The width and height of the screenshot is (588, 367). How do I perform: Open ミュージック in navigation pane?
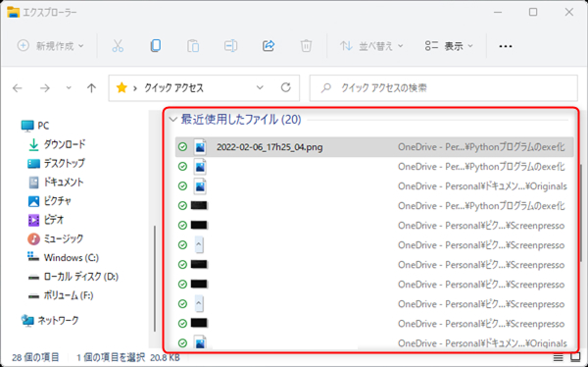[x=56, y=238]
